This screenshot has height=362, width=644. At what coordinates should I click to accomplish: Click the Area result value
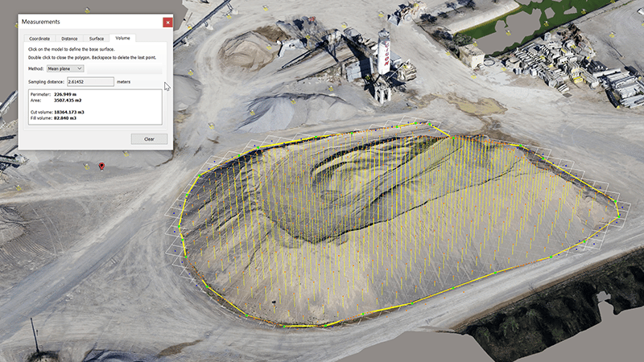click(x=69, y=101)
